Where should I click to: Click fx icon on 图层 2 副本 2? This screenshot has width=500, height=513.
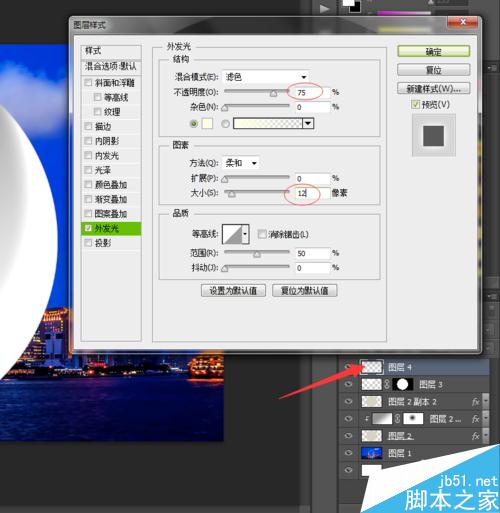coord(476,402)
